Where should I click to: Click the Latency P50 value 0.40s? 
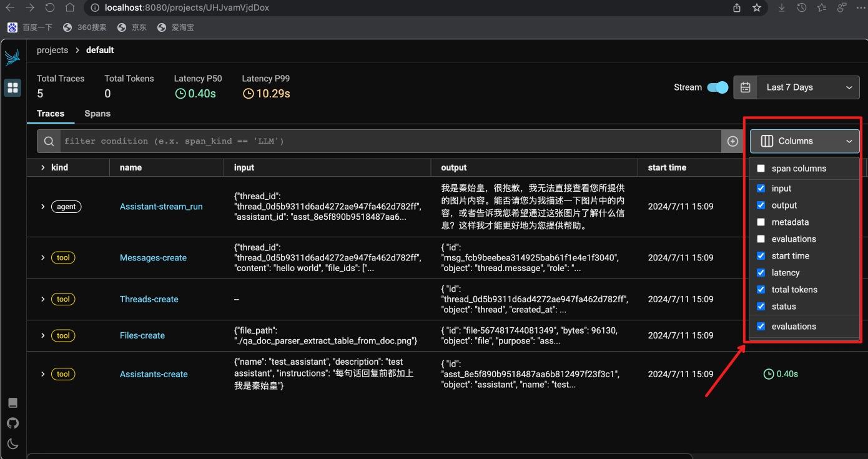pyautogui.click(x=195, y=94)
